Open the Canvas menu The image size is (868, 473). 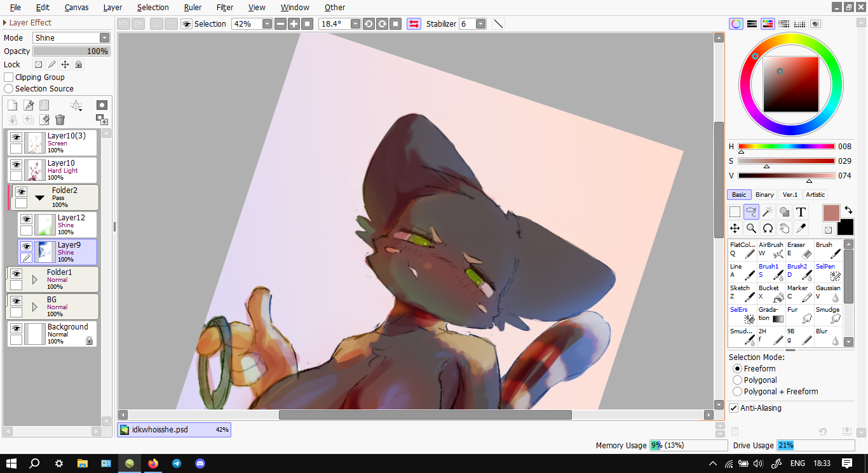tap(77, 8)
